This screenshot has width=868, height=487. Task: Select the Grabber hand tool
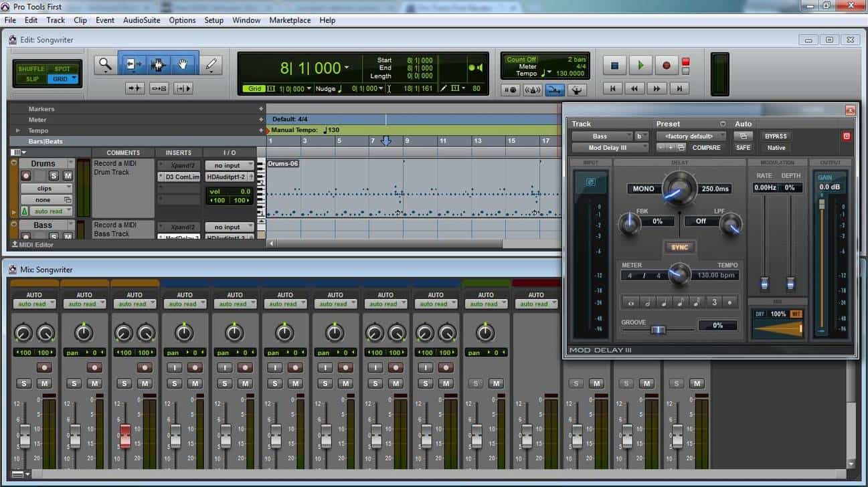coord(182,65)
